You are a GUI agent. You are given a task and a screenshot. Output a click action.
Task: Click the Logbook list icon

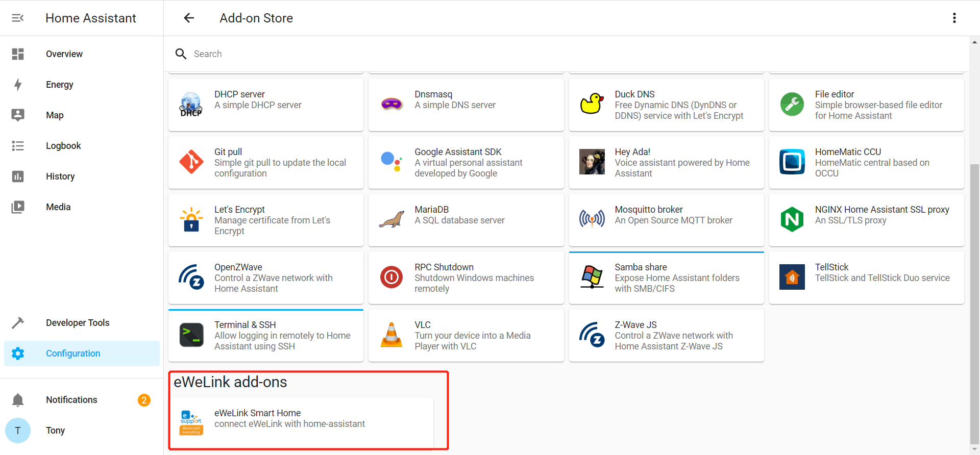(x=18, y=146)
